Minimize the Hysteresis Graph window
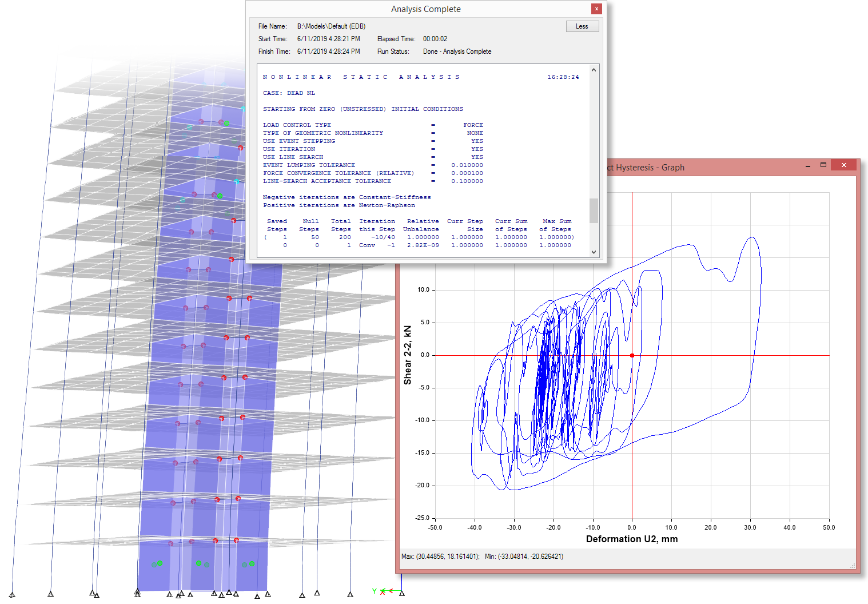 pos(807,166)
